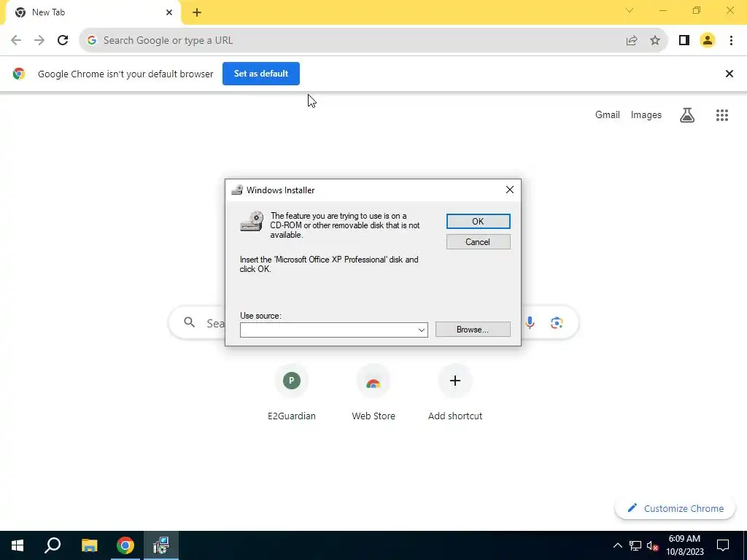Open the Web Store shortcut
747x560 pixels.
tap(373, 392)
